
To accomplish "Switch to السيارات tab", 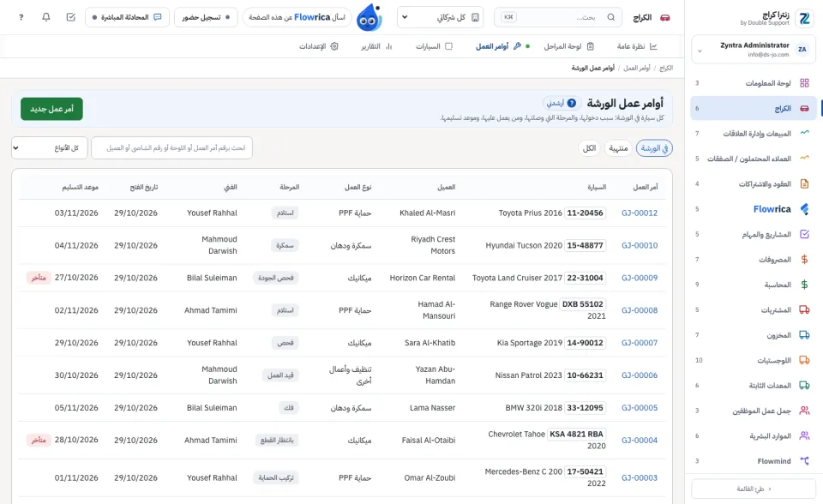I will tap(434, 46).
